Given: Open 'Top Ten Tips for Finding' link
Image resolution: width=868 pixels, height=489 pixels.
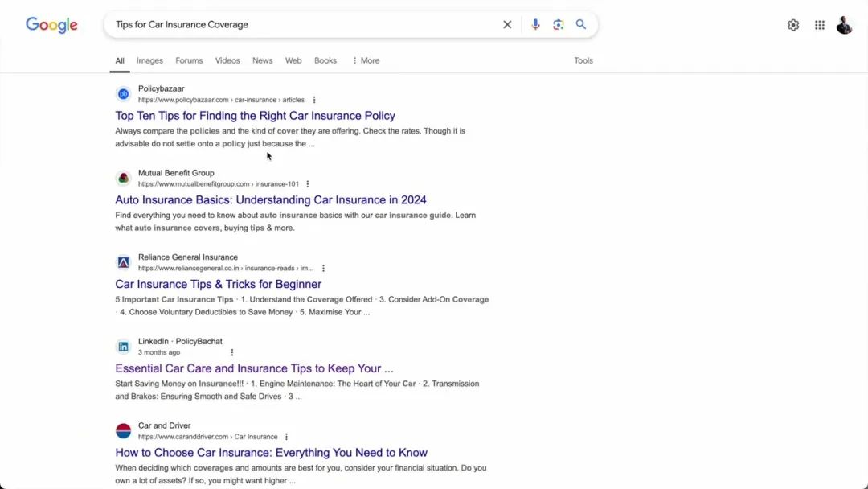Looking at the screenshot, I should (255, 116).
